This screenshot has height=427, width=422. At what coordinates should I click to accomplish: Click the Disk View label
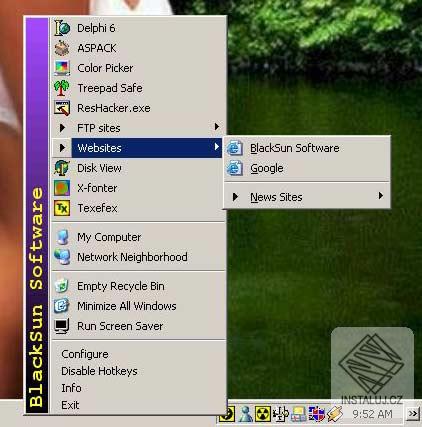pyautogui.click(x=99, y=168)
